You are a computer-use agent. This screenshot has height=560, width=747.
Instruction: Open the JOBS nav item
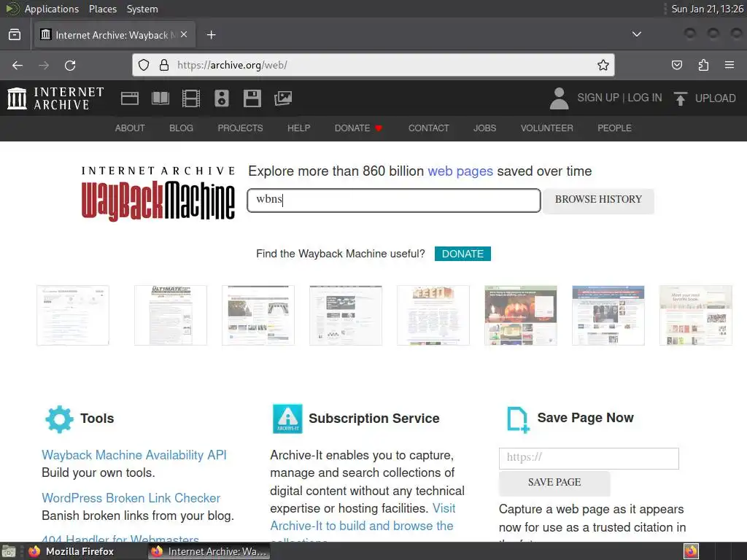484,128
